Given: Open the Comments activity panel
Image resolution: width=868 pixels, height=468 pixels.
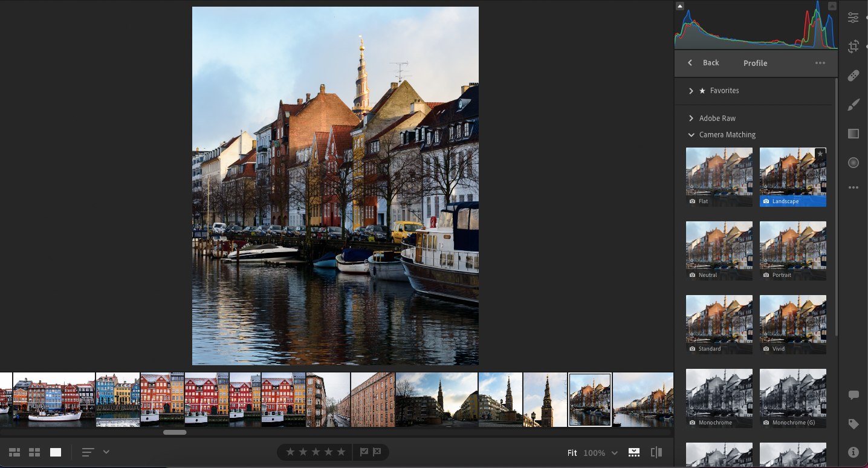Looking at the screenshot, I should 853,395.
